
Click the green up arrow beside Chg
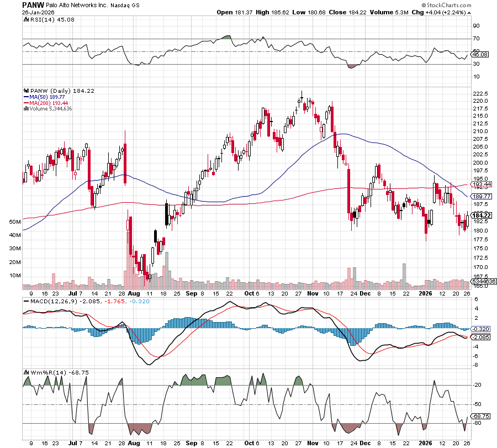click(469, 12)
